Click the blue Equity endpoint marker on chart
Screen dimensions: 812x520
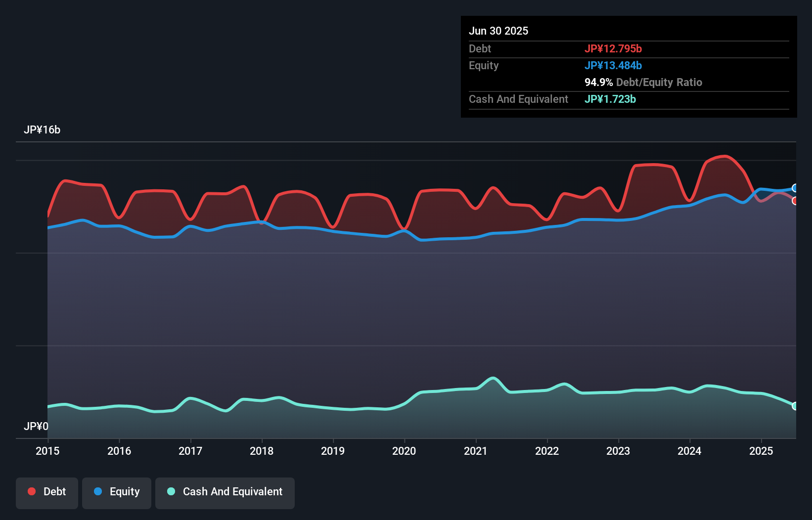pyautogui.click(x=794, y=188)
